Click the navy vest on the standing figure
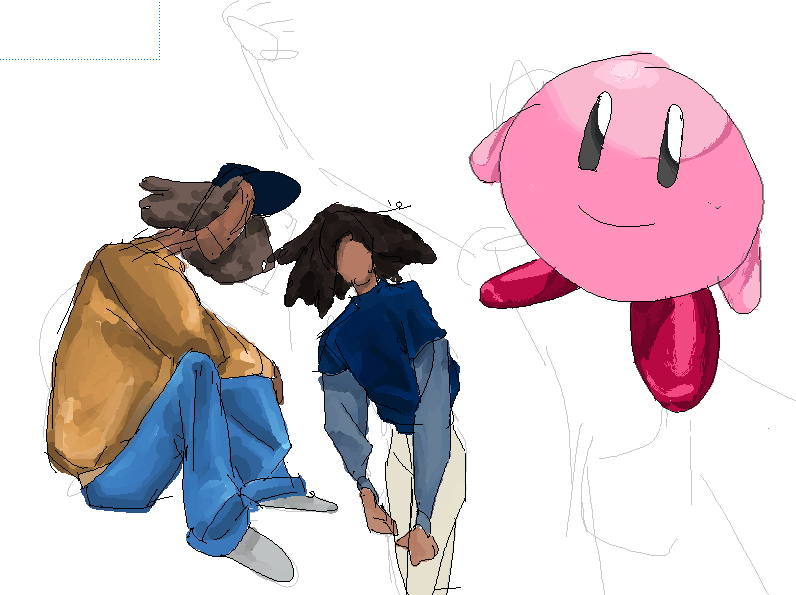 pyautogui.click(x=386, y=350)
